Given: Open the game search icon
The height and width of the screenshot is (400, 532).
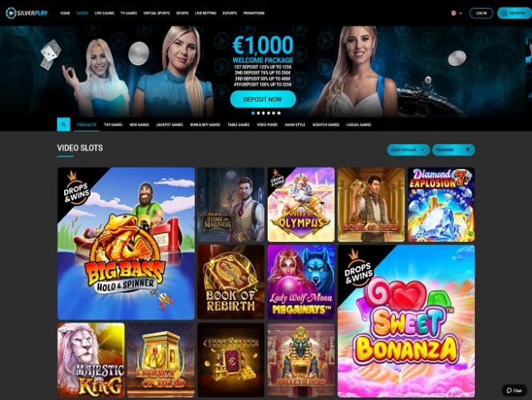Looking at the screenshot, I should [63, 124].
